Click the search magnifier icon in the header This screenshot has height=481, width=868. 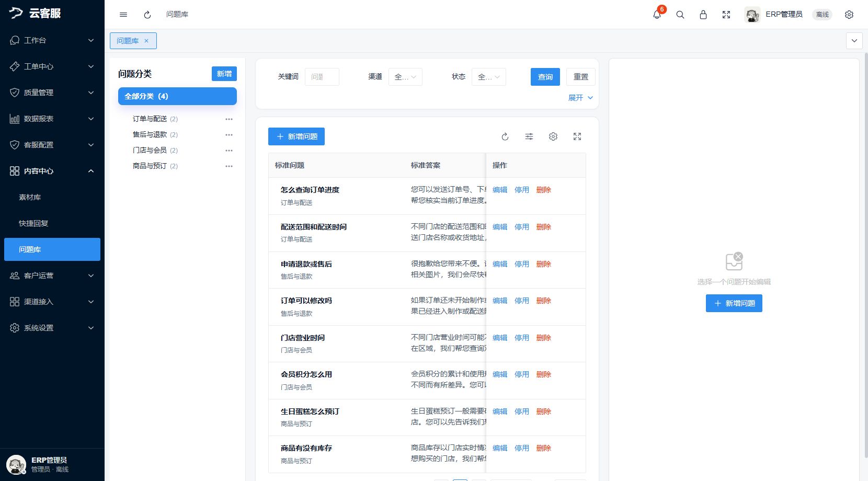[680, 15]
